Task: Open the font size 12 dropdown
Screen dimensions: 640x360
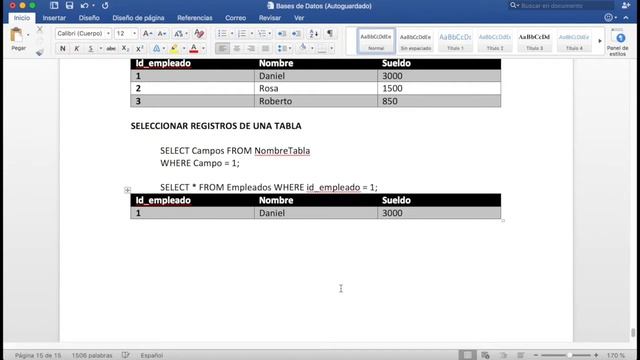Action: click(x=135, y=33)
